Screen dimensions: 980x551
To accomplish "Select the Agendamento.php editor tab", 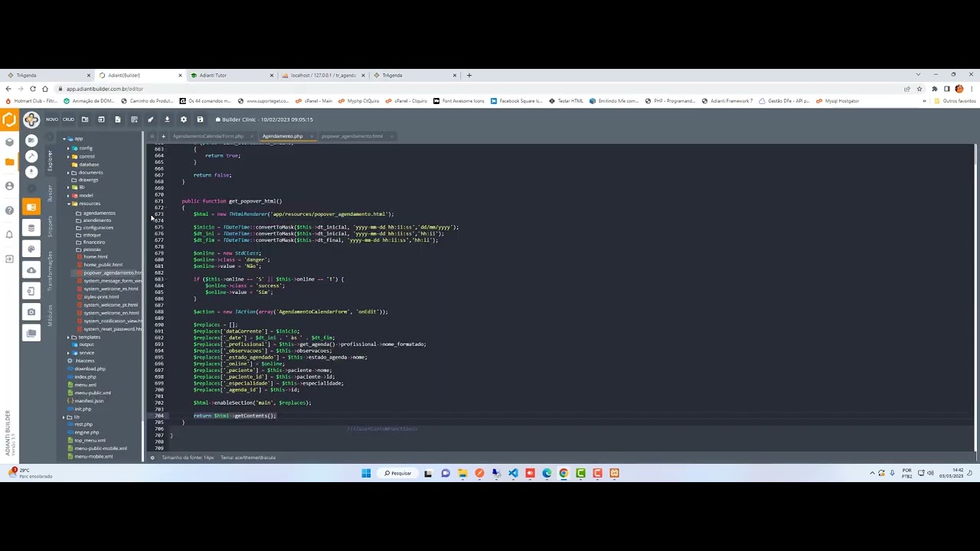I will point(283,136).
